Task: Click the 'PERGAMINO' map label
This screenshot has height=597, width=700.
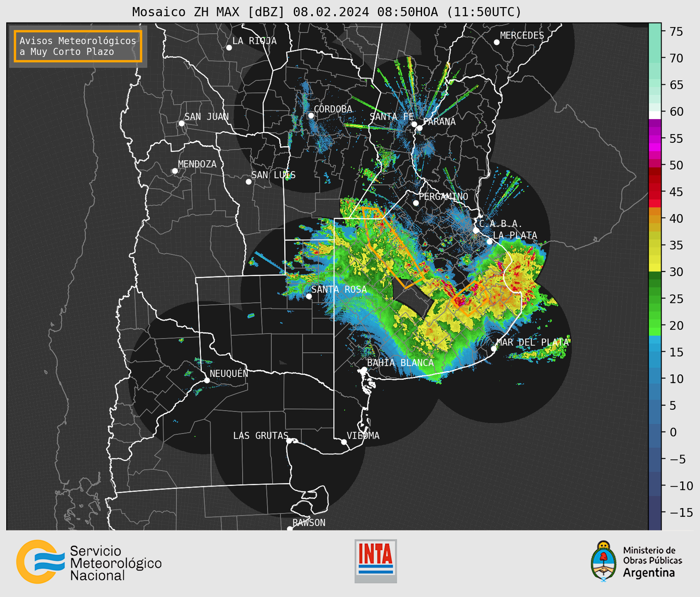Action: [x=444, y=197]
